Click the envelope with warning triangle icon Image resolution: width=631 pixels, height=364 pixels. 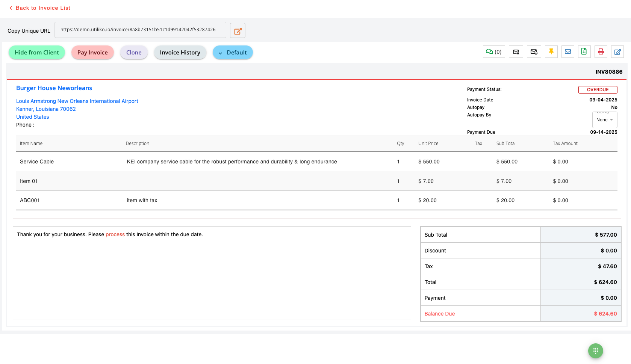pos(516,52)
